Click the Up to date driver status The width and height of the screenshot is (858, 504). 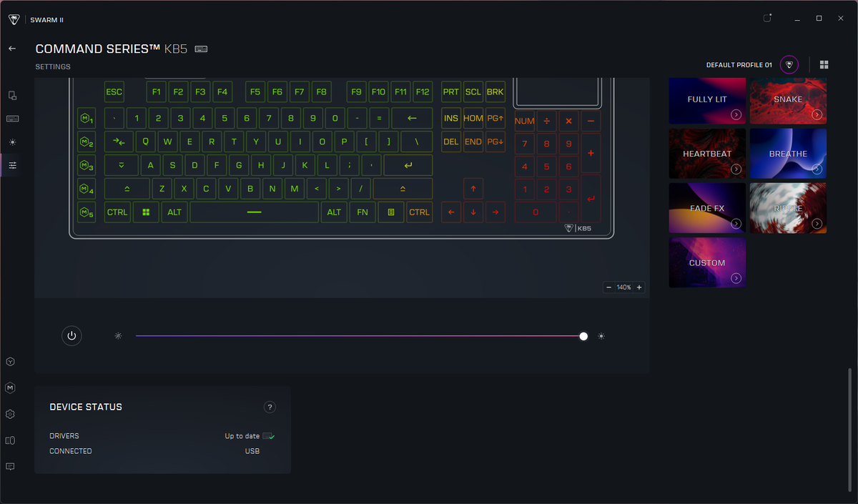click(242, 436)
